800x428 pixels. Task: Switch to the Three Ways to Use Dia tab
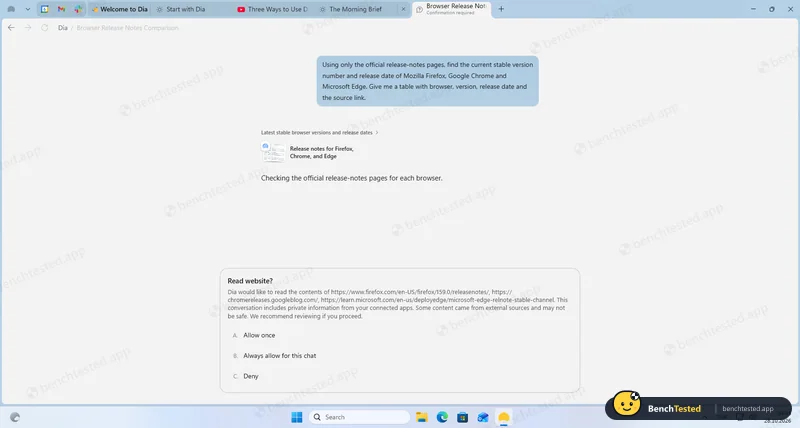(x=272, y=9)
